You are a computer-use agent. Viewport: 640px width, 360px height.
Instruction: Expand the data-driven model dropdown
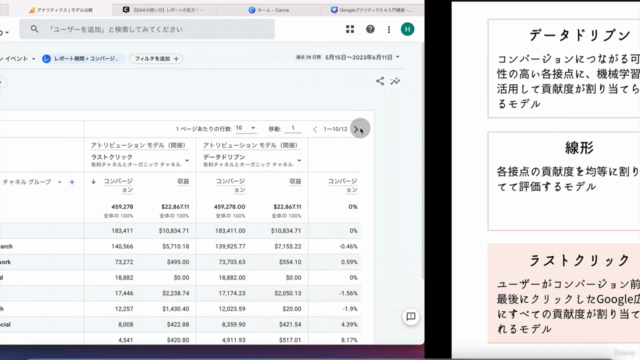299,160
